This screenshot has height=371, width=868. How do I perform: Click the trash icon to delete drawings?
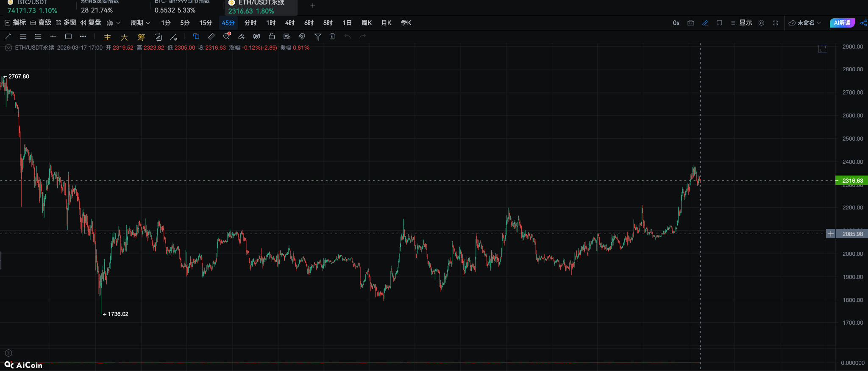click(332, 36)
